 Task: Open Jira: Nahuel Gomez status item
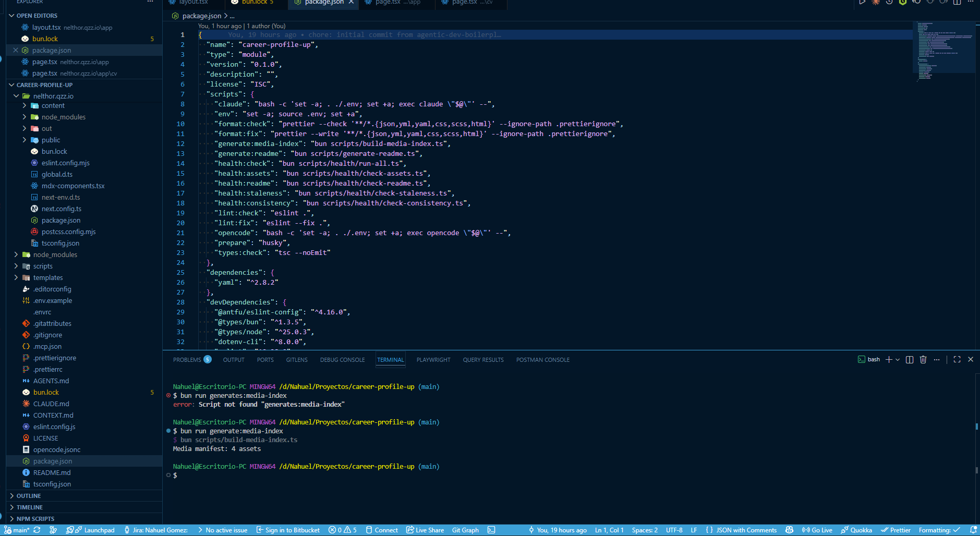[x=156, y=530]
